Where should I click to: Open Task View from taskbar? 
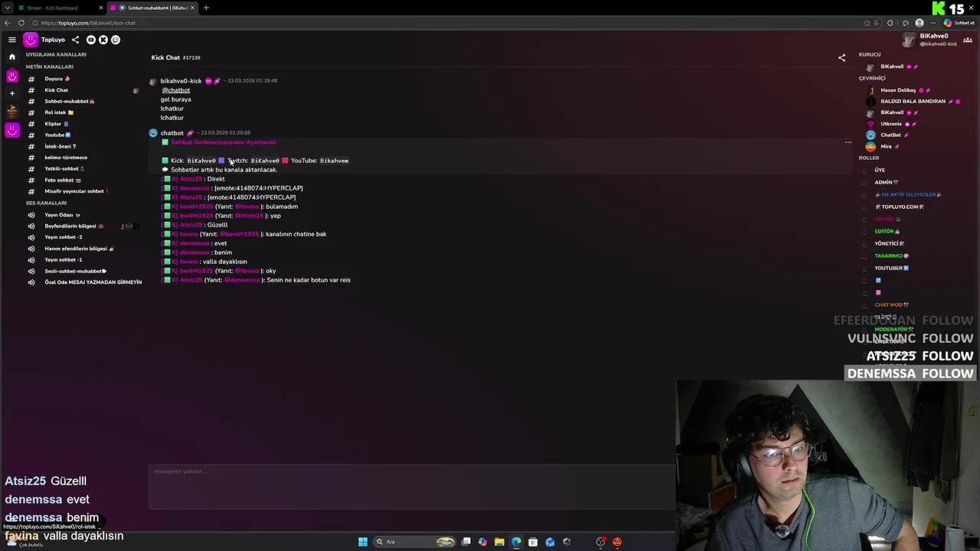pyautogui.click(x=465, y=542)
